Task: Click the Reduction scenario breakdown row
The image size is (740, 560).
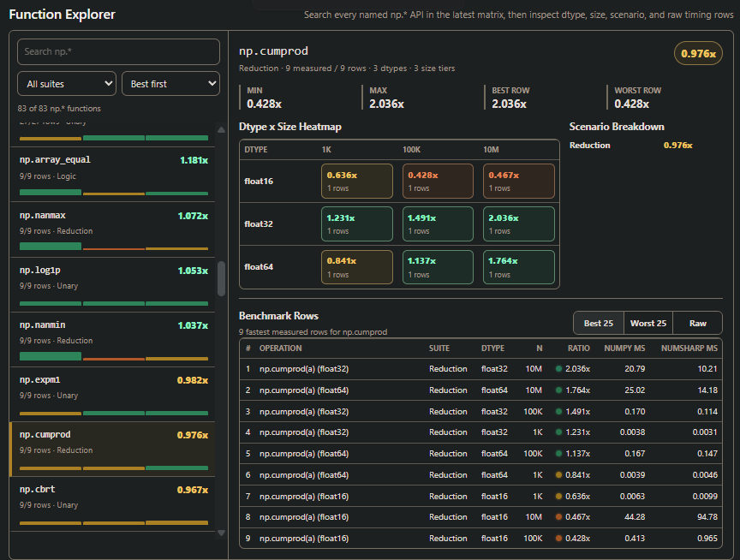Action: [631, 146]
